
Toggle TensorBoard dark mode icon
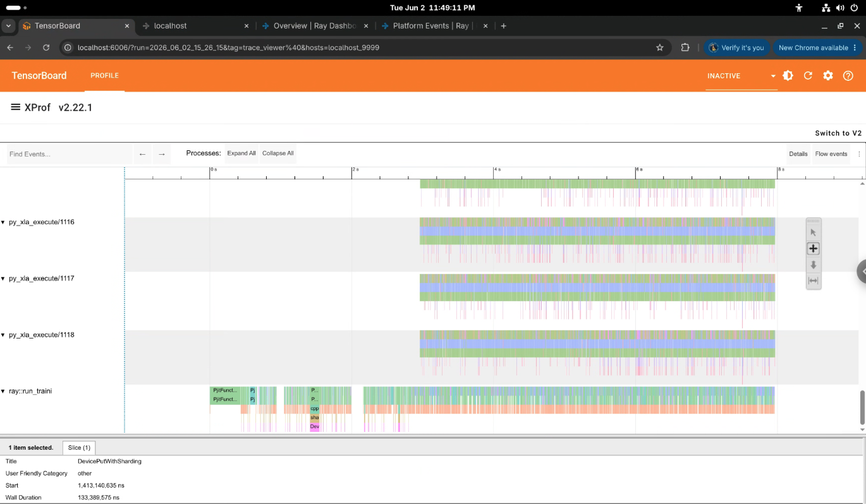pyautogui.click(x=788, y=76)
